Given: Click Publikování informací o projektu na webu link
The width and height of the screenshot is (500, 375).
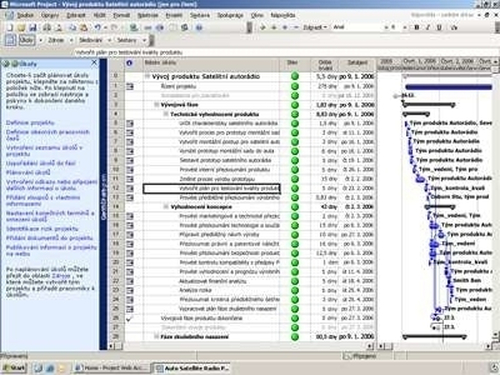Looking at the screenshot, I should pyautogui.click(x=51, y=250).
